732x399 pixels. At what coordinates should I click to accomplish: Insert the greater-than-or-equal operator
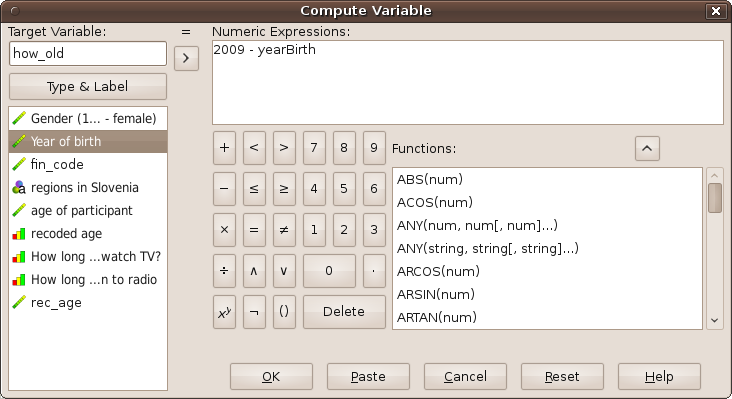point(284,189)
